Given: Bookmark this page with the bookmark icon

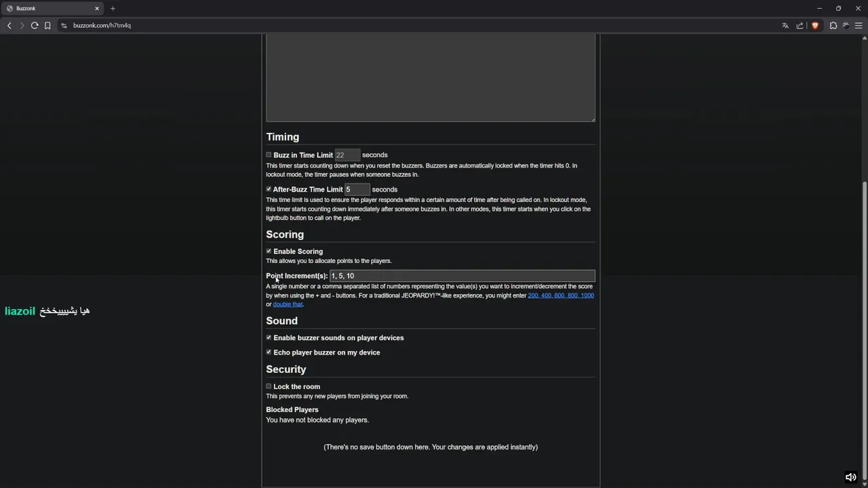Looking at the screenshot, I should coord(47,26).
